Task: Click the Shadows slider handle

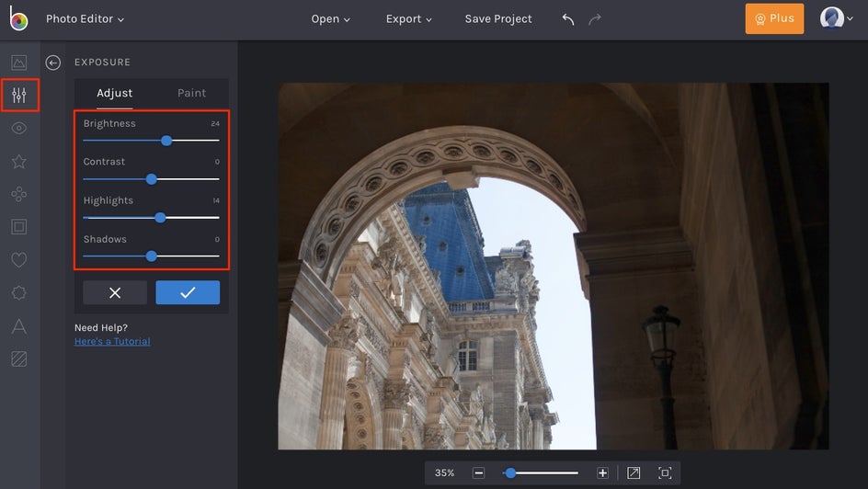Action: [151, 256]
